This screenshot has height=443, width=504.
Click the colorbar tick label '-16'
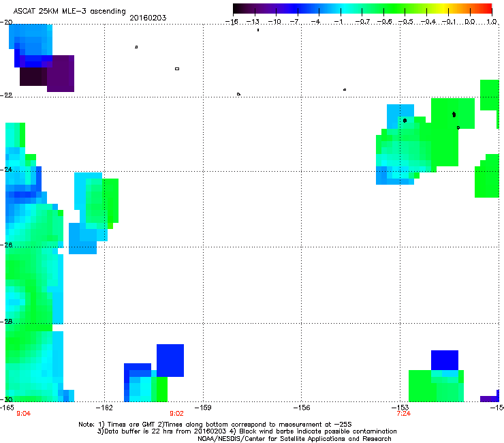232,22
